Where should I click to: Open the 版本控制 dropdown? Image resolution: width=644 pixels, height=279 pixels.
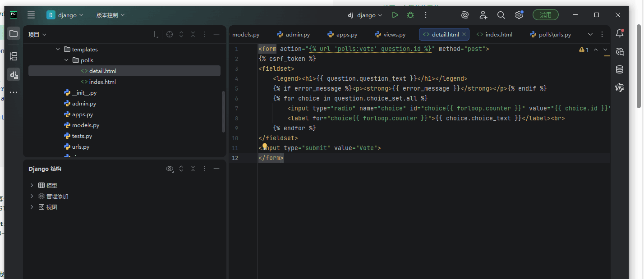pos(110,15)
